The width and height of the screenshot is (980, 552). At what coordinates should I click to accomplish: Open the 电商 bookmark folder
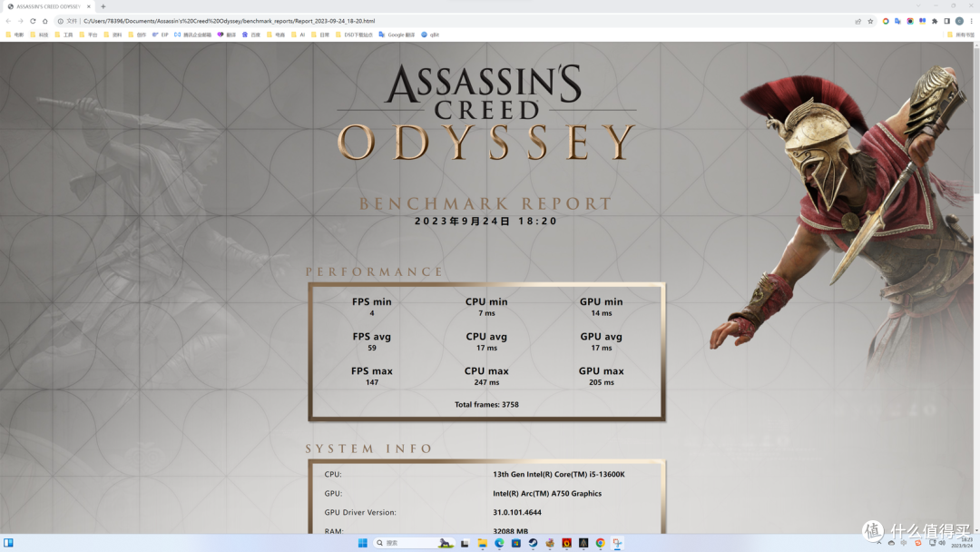tap(276, 34)
